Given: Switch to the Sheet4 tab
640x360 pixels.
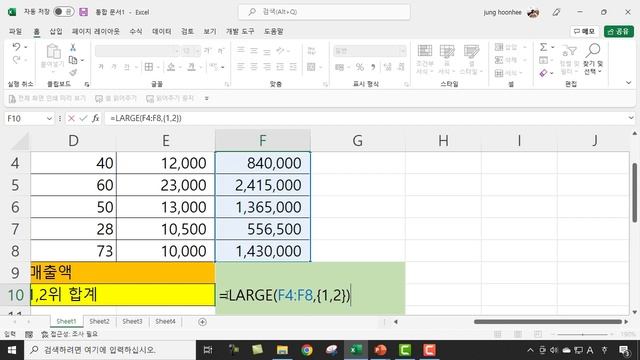Looking at the screenshot, I should pyautogui.click(x=165, y=322).
